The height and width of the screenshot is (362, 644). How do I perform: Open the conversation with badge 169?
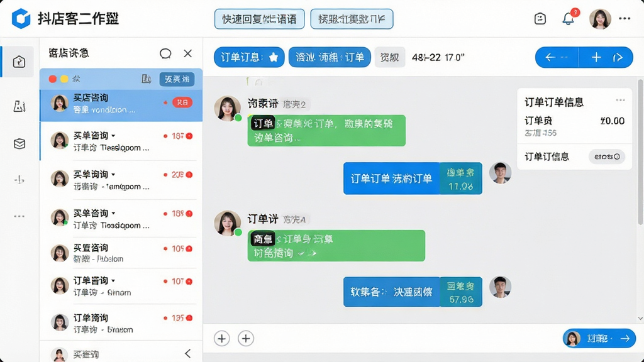point(121,219)
